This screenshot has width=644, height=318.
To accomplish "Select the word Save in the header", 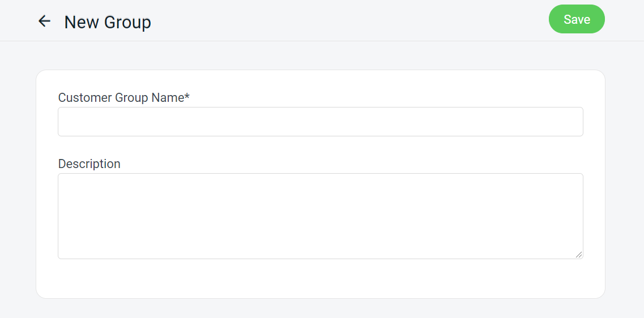I will [x=577, y=19].
